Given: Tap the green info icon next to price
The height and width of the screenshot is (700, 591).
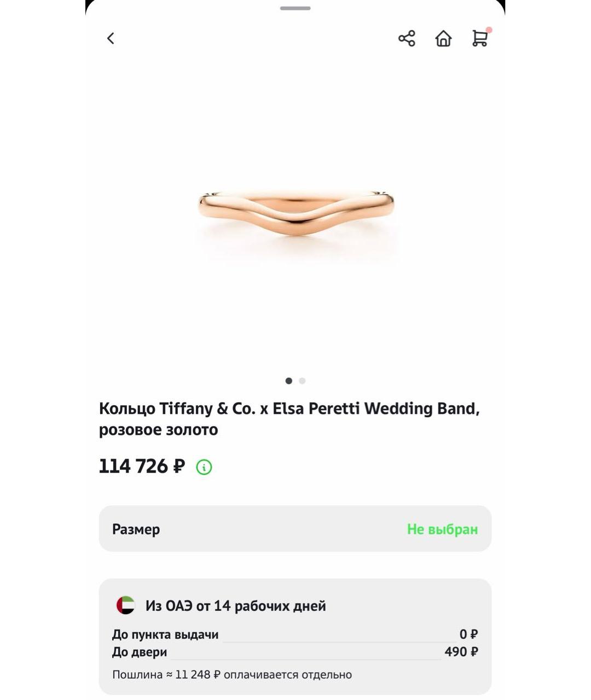Looking at the screenshot, I should [x=204, y=467].
